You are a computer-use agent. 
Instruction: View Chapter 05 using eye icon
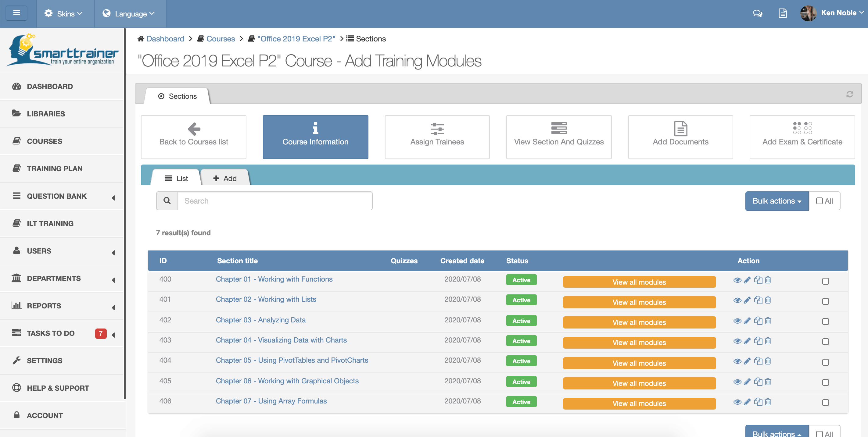coord(737,361)
